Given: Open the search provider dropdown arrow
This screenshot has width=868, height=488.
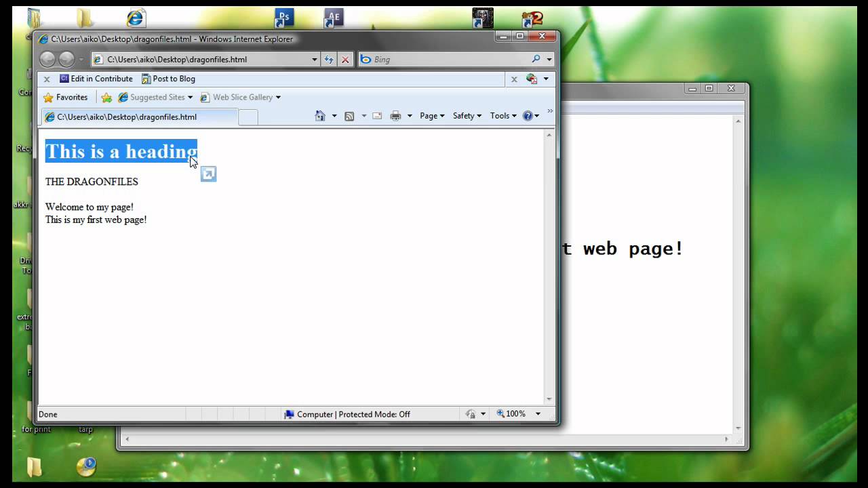Looking at the screenshot, I should coord(549,60).
